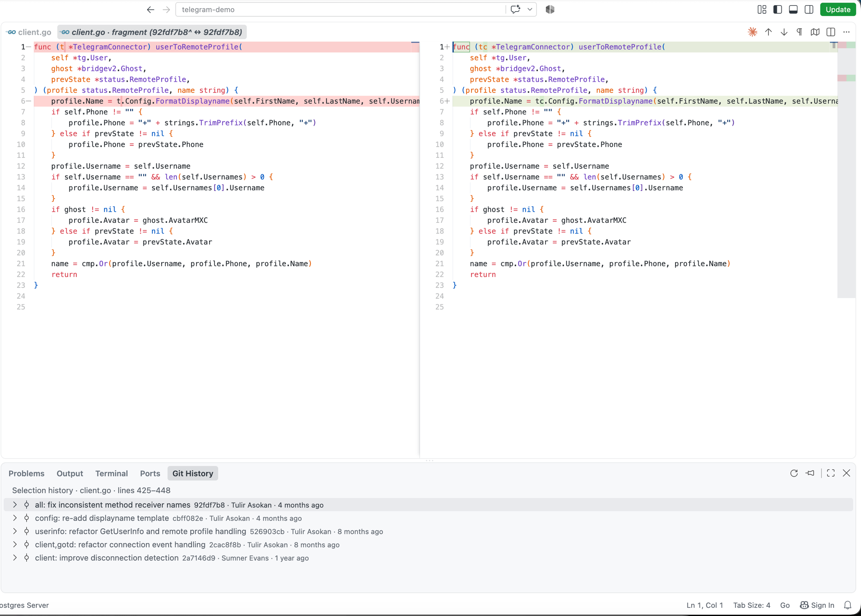The height and width of the screenshot is (616, 861).
Task: Click the hexagon extension icon by the search bar
Action: coord(550,9)
